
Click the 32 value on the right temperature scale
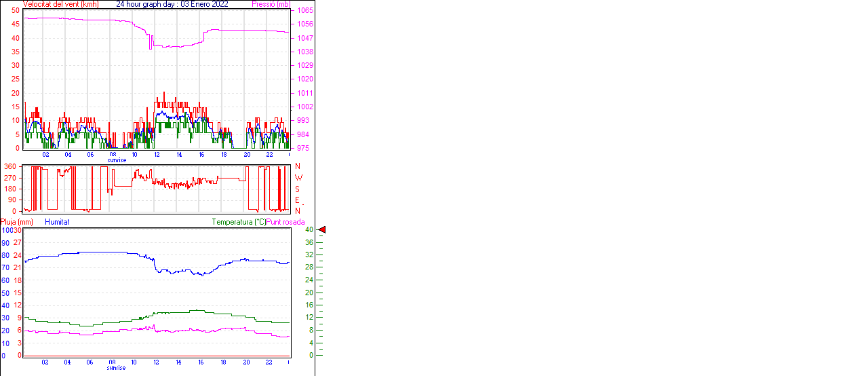click(x=309, y=255)
